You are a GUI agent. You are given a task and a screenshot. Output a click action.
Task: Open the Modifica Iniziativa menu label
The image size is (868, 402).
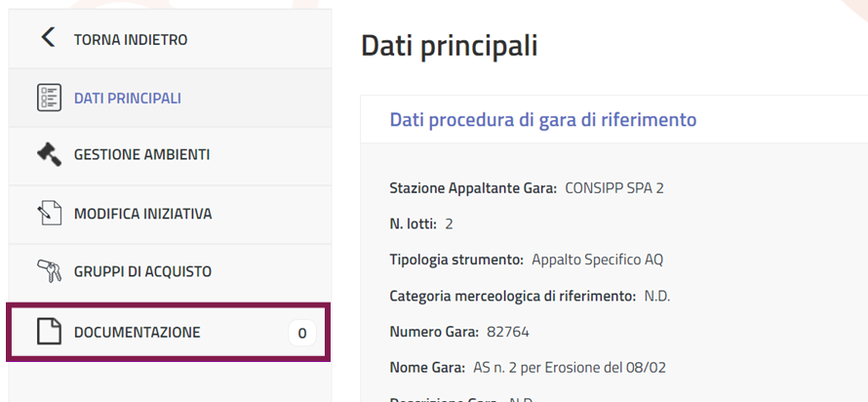point(142,214)
